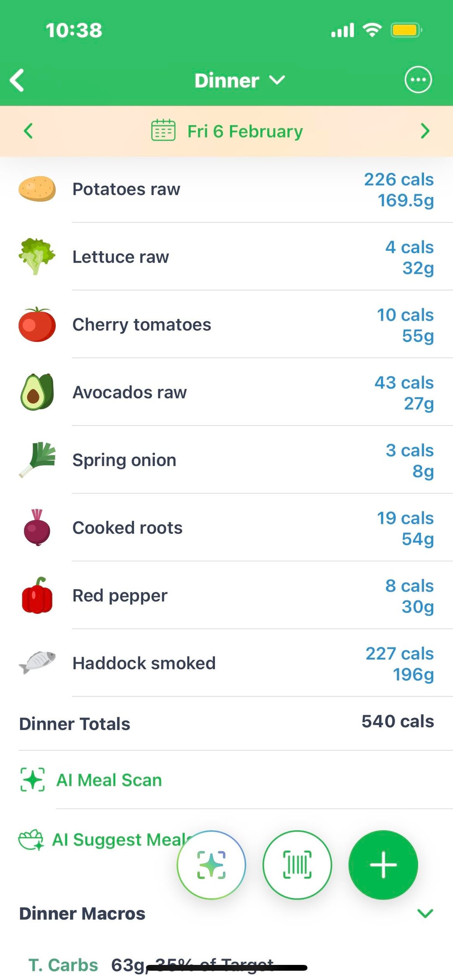Tap the green plus add-food button

[x=383, y=865]
